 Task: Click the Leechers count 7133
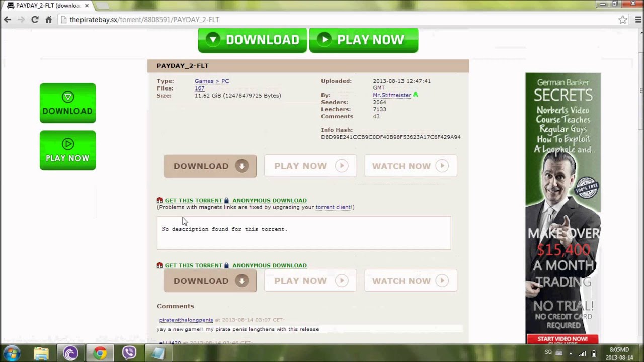[380, 109]
